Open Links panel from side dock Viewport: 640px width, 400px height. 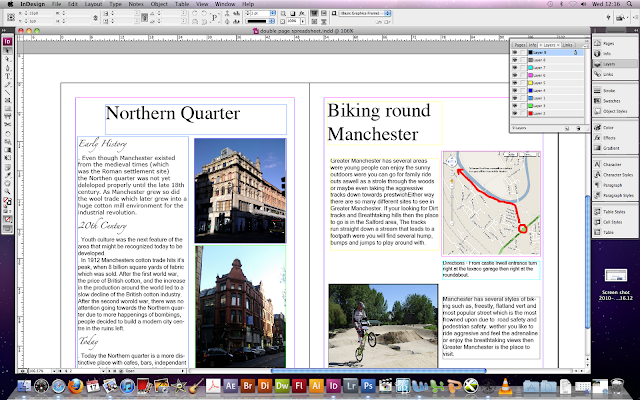tap(615, 74)
